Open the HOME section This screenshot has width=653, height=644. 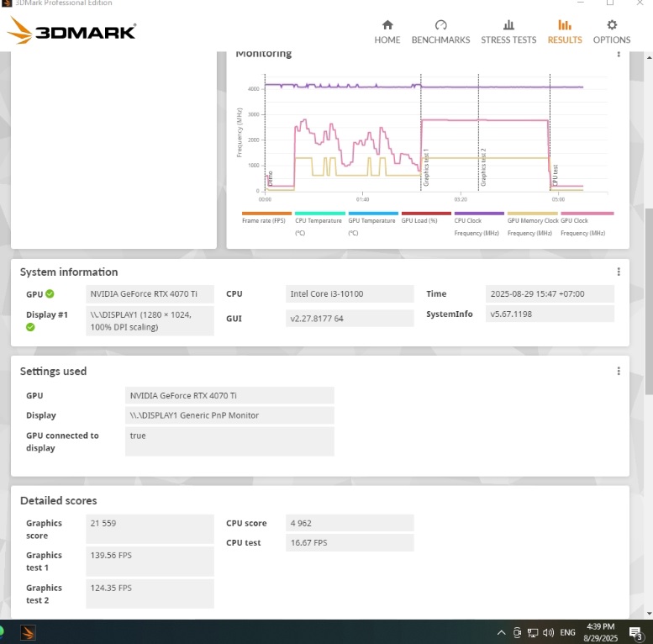387,32
